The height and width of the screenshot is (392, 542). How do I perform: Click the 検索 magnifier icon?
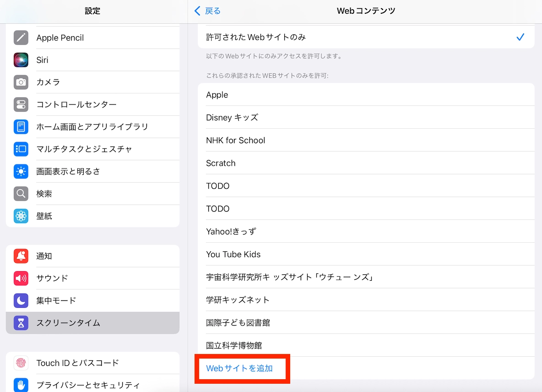tap(21, 194)
